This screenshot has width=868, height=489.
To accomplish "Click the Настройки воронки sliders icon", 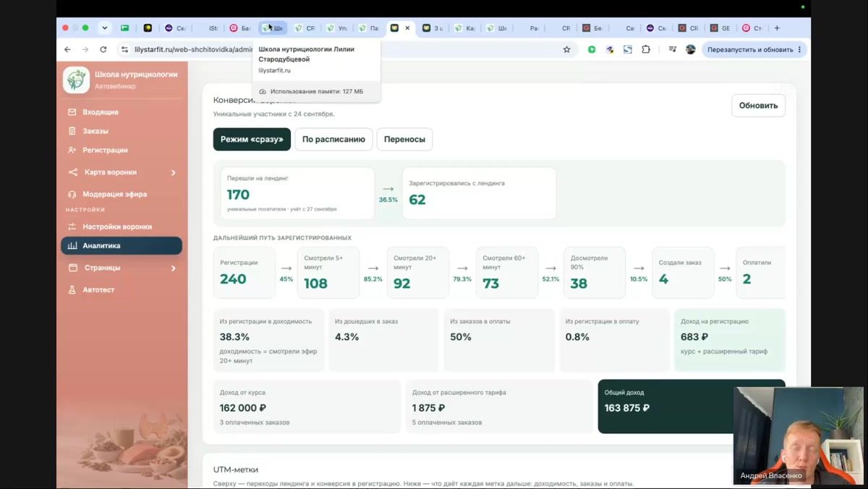I will [x=72, y=226].
